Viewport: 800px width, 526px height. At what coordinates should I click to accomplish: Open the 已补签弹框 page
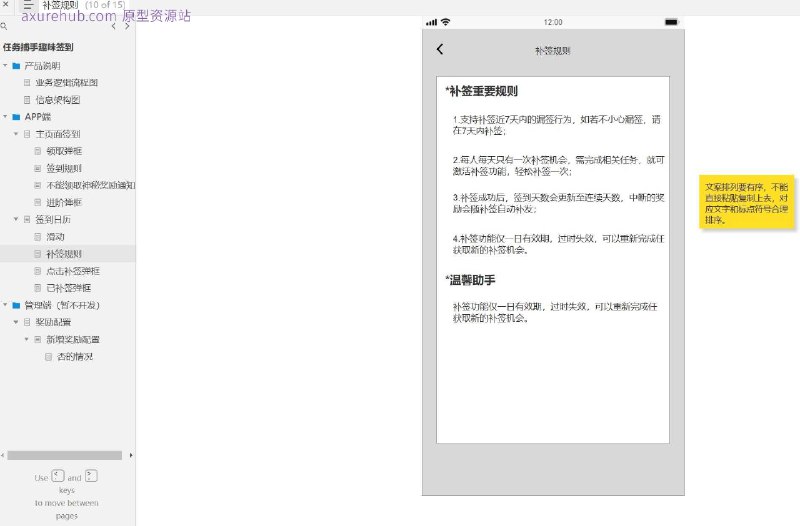click(x=68, y=288)
